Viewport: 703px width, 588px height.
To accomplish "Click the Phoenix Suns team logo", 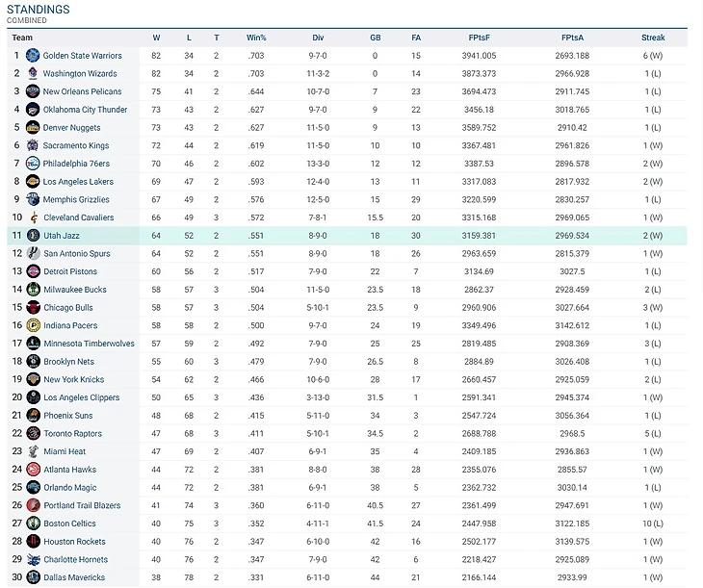I will tap(33, 416).
